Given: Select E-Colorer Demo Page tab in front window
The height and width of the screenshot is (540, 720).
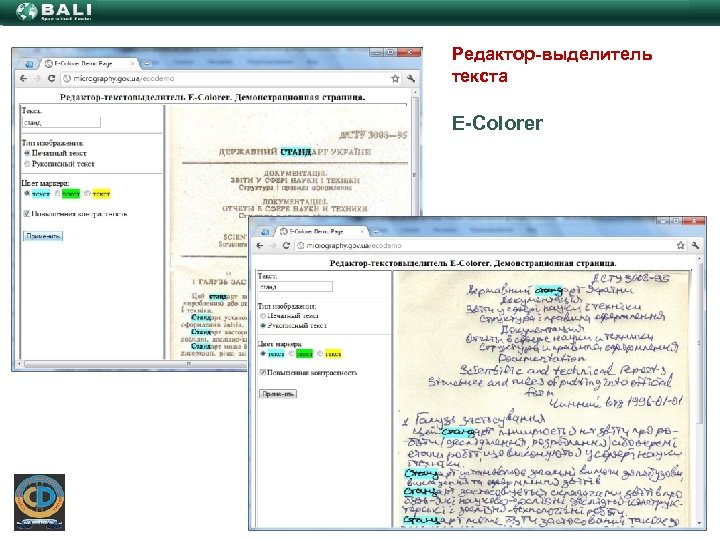Looking at the screenshot, I should pos(320,231).
